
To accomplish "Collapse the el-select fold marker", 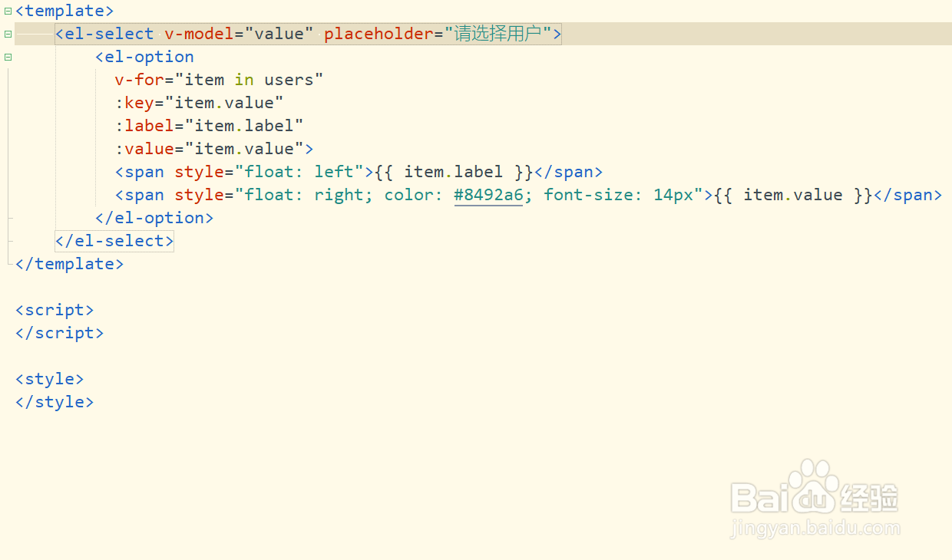I will pos(8,34).
